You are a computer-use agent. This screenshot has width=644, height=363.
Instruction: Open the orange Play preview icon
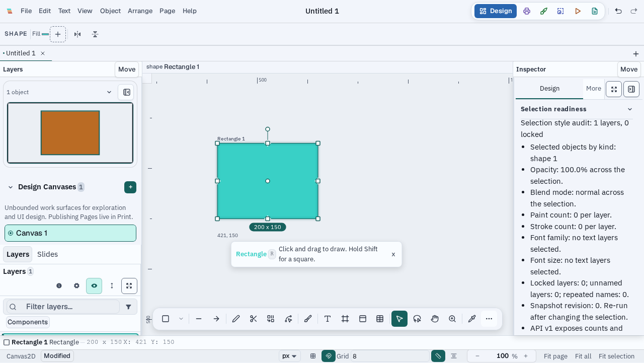click(578, 11)
